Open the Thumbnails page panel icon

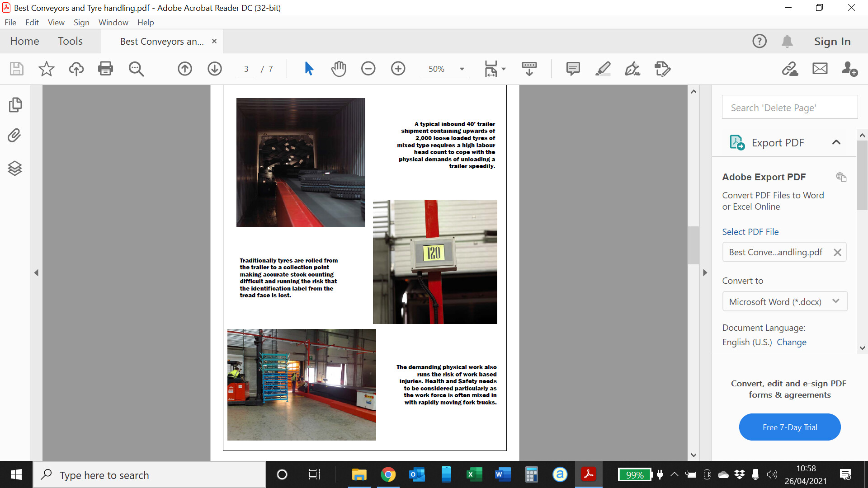(x=15, y=105)
